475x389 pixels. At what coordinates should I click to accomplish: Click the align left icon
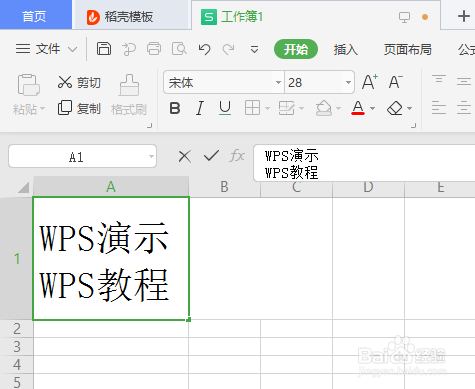(x=439, y=108)
